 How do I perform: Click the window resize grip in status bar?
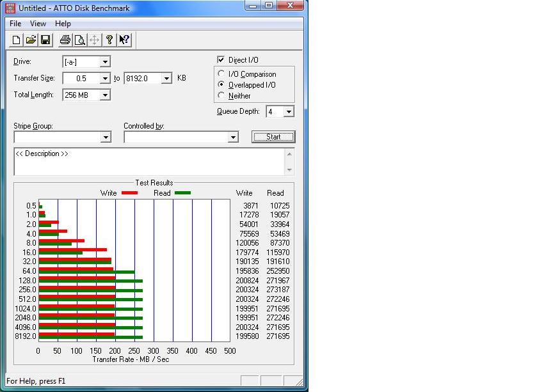(299, 381)
